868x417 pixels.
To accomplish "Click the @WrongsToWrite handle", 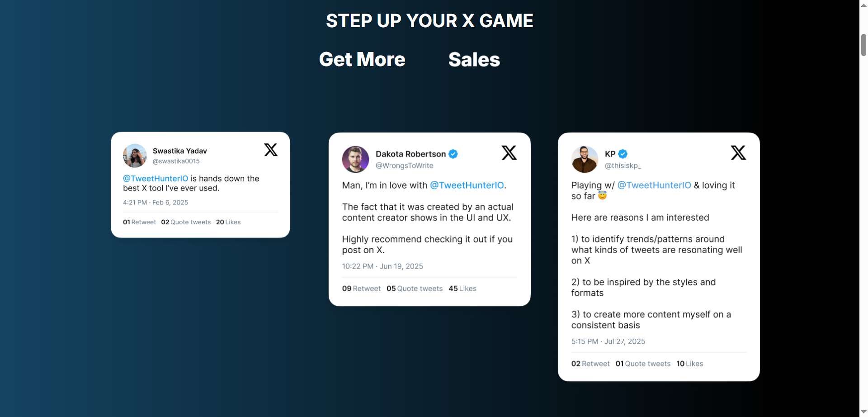I will coord(404,166).
